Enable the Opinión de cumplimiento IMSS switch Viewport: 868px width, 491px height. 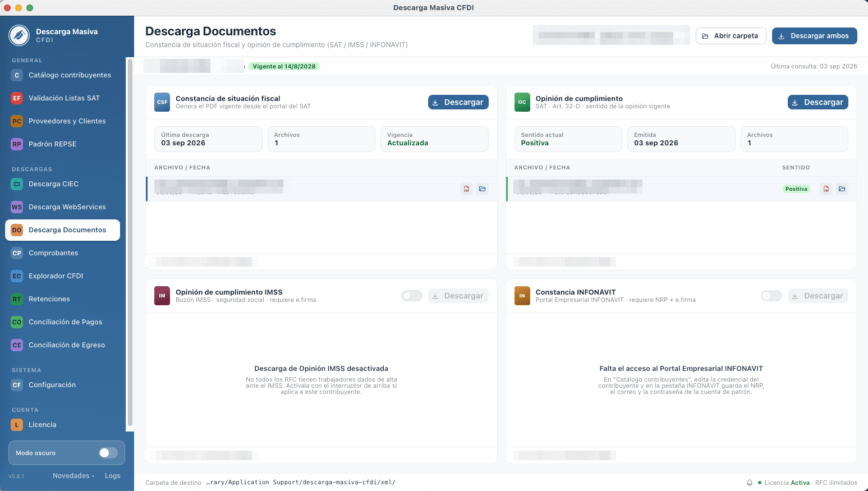coord(412,296)
